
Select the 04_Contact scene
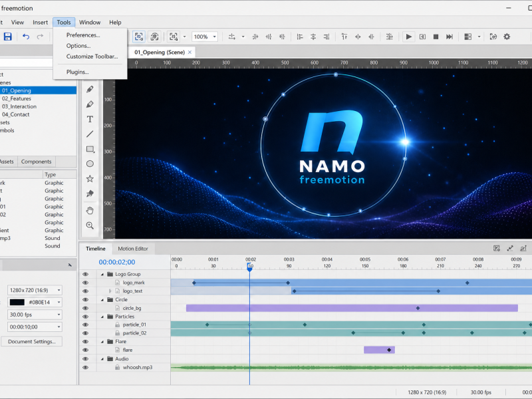click(x=15, y=114)
